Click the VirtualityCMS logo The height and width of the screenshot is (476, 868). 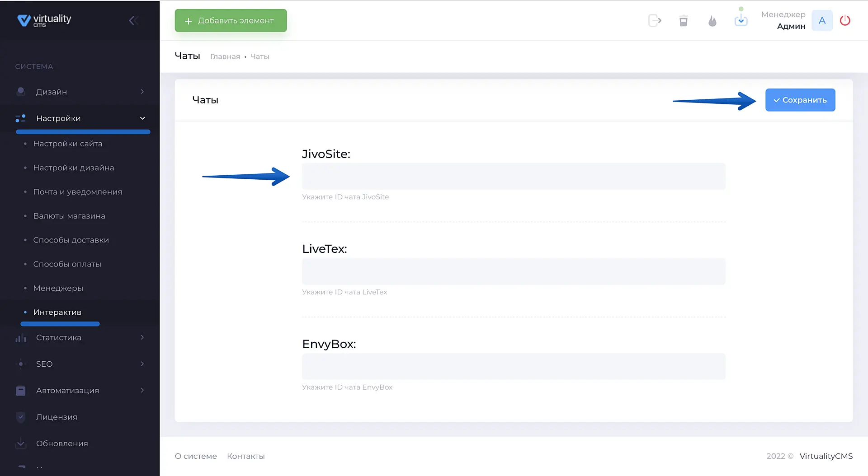44,20
